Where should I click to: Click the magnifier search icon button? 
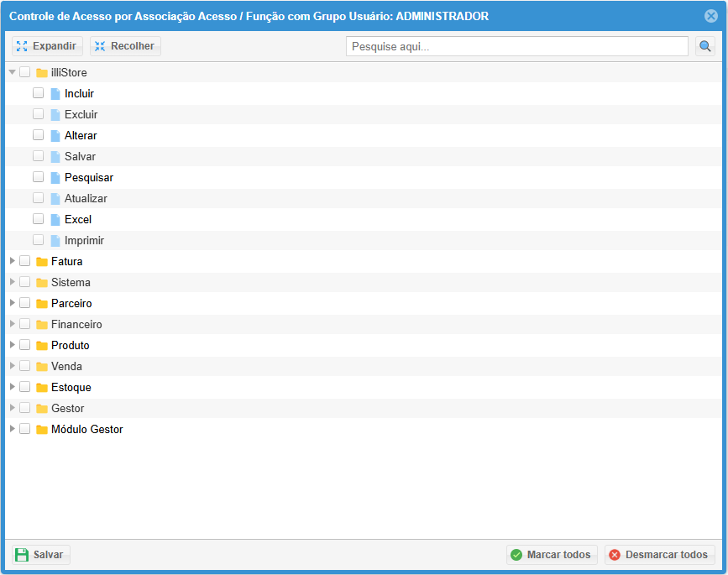tap(705, 46)
